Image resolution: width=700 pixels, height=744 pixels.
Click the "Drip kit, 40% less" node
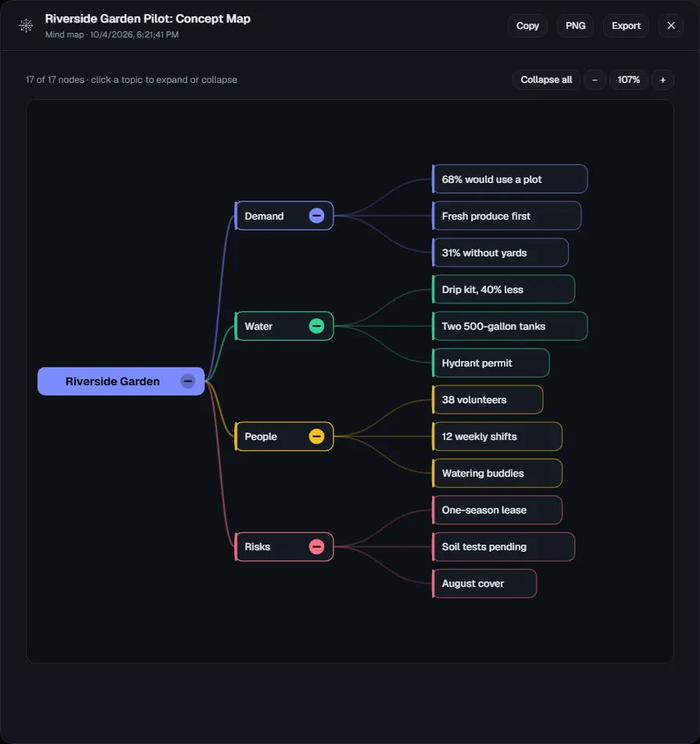tap(504, 289)
